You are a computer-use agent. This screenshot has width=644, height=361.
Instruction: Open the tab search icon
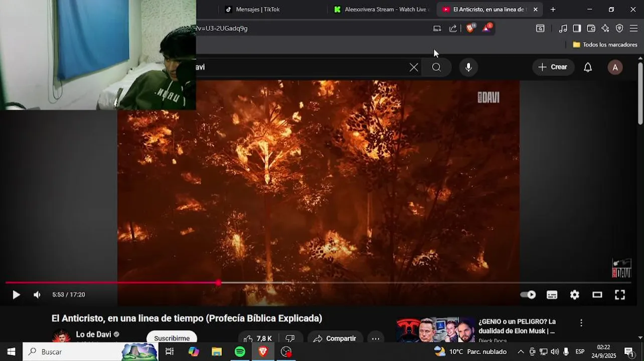point(540,29)
